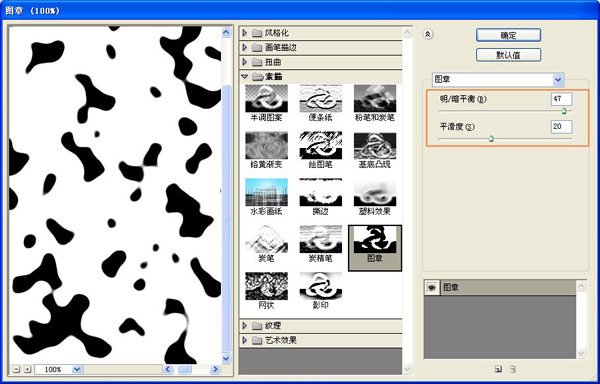600x384 pixels.
Task: Select the 基底凸现 filter thumbnail
Action: point(375,145)
